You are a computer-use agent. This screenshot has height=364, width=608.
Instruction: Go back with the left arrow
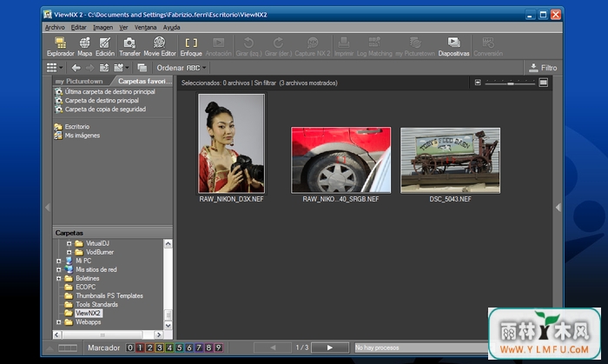click(76, 68)
